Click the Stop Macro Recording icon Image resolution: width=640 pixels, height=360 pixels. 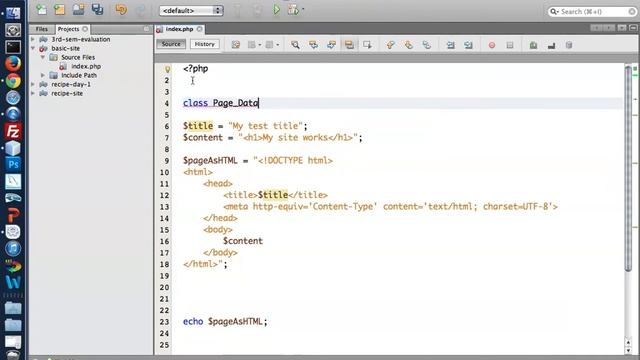510,45
